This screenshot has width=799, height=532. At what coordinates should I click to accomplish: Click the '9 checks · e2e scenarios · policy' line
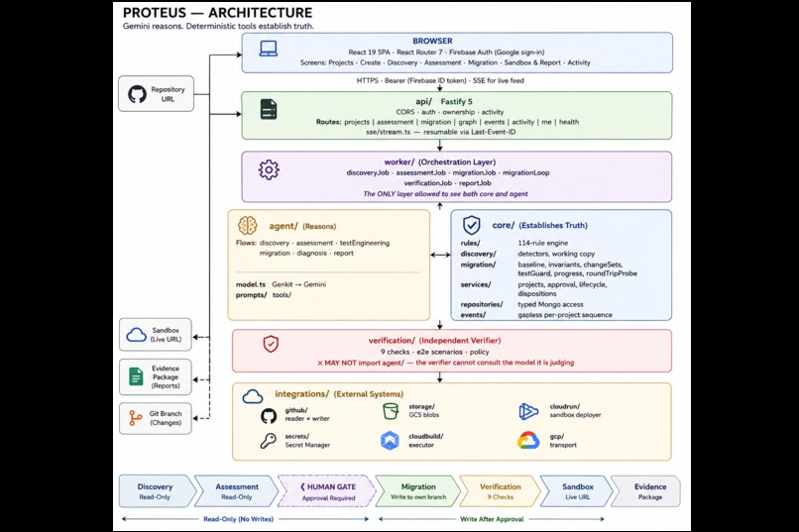(434, 352)
